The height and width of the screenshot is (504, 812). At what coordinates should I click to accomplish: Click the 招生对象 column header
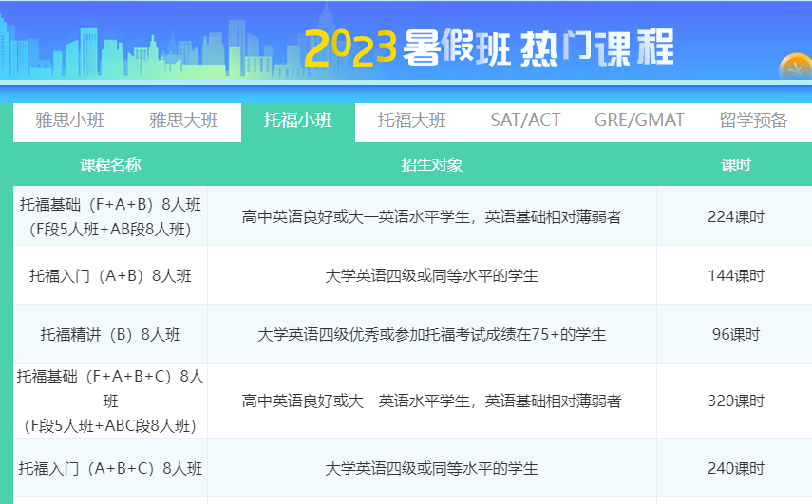point(432,165)
